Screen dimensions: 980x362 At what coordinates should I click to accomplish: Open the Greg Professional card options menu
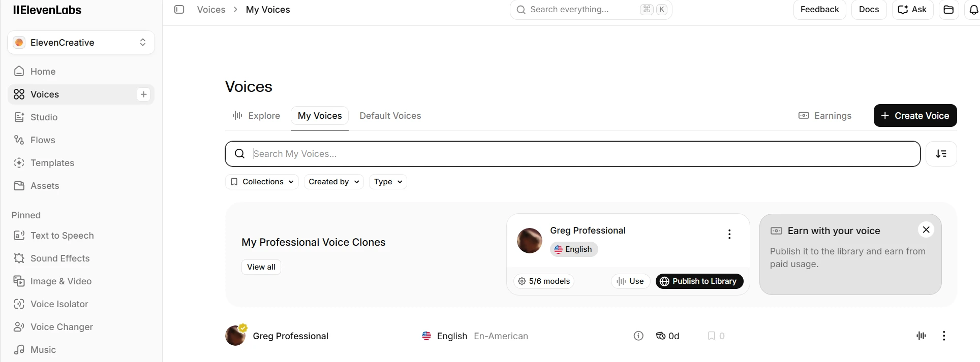click(729, 234)
